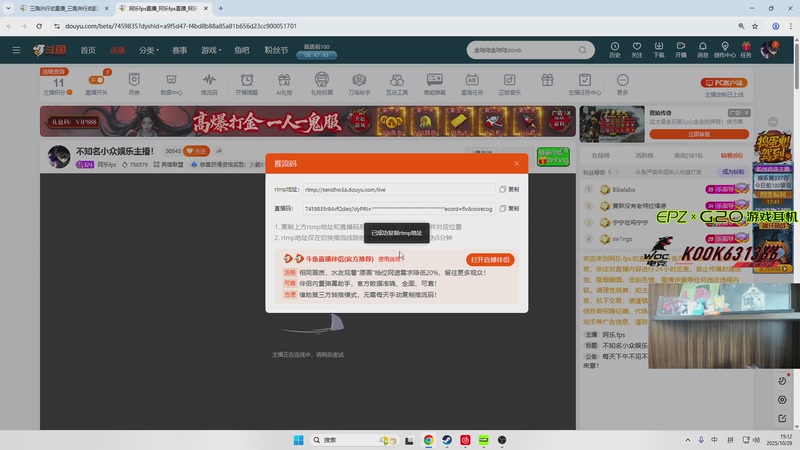
Task: Open 数据中心 in the streamer toolbar
Action: pyautogui.click(x=171, y=84)
